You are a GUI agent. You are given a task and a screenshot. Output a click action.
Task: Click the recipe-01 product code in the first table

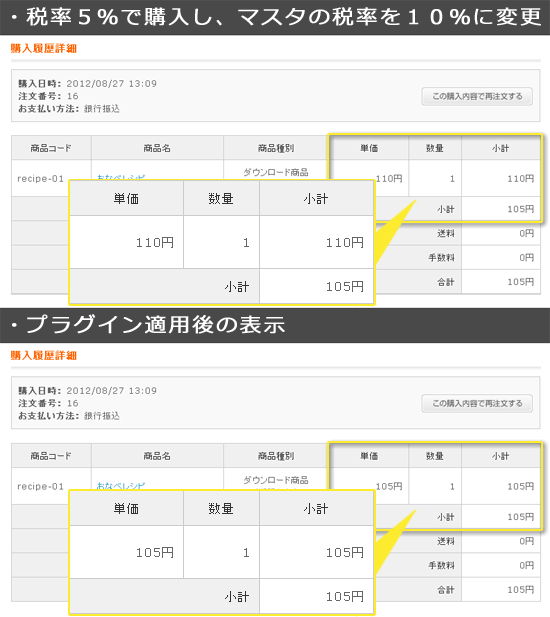point(40,179)
